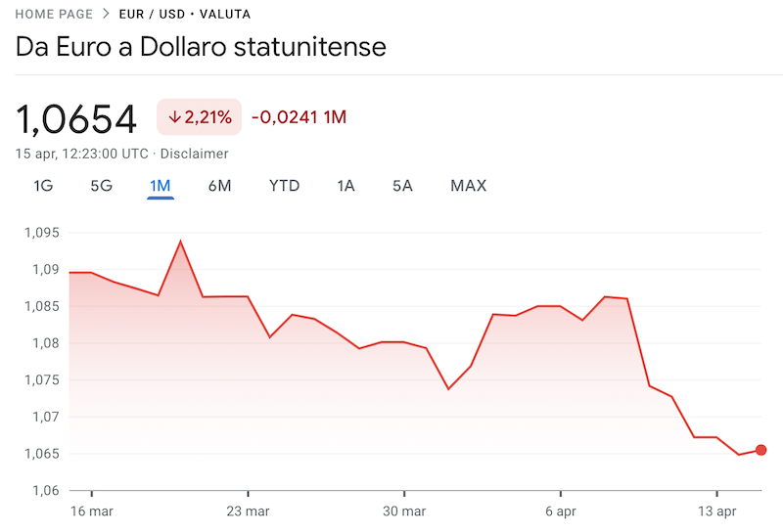Click the red endpoint dot on chart
This screenshot has width=783, height=532.
(760, 450)
